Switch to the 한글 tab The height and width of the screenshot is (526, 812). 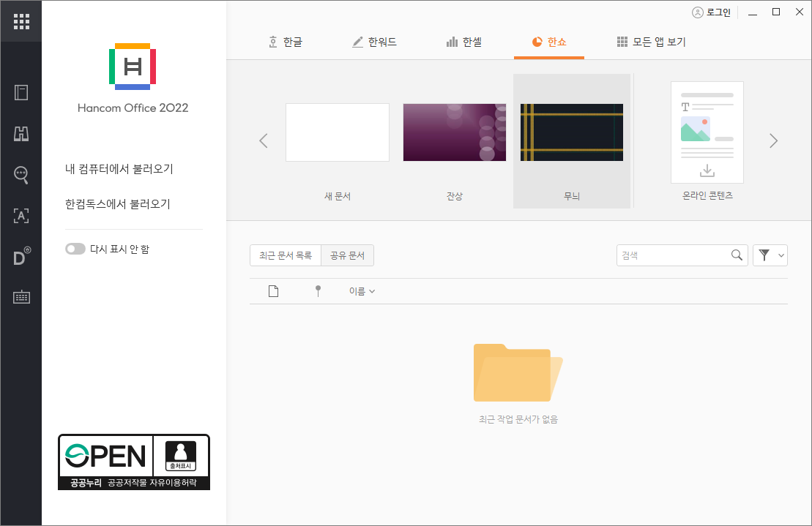pyautogui.click(x=286, y=42)
